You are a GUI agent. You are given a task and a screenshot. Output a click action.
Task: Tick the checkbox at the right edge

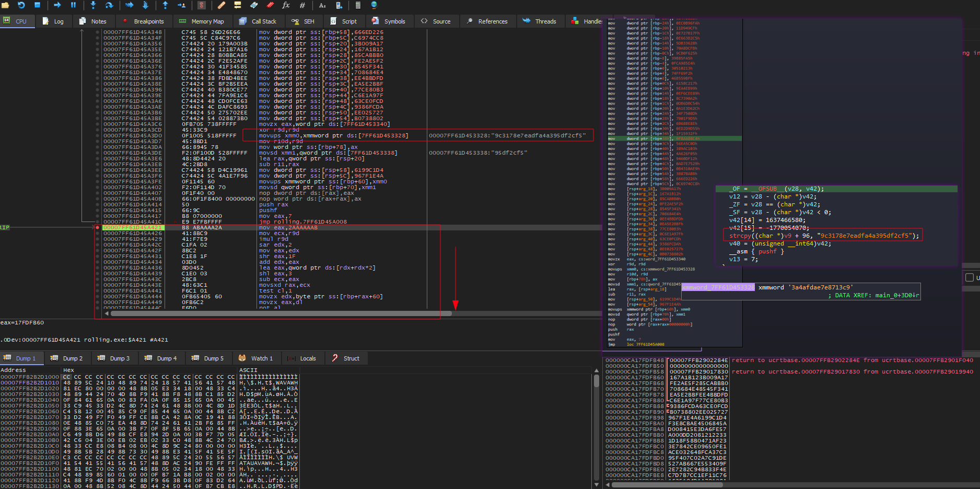[x=970, y=277]
